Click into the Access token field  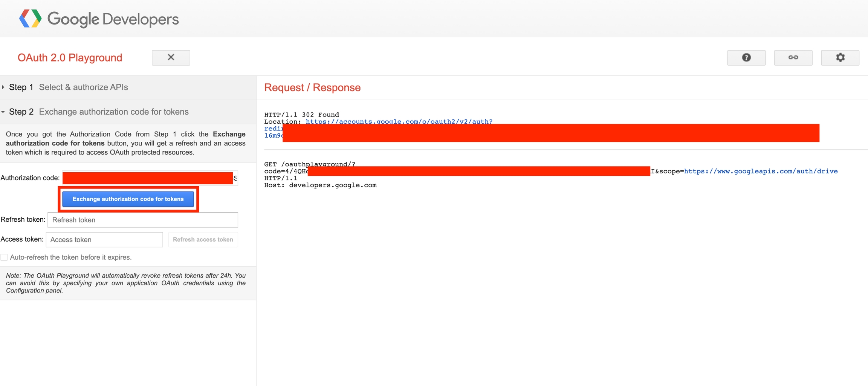104,240
